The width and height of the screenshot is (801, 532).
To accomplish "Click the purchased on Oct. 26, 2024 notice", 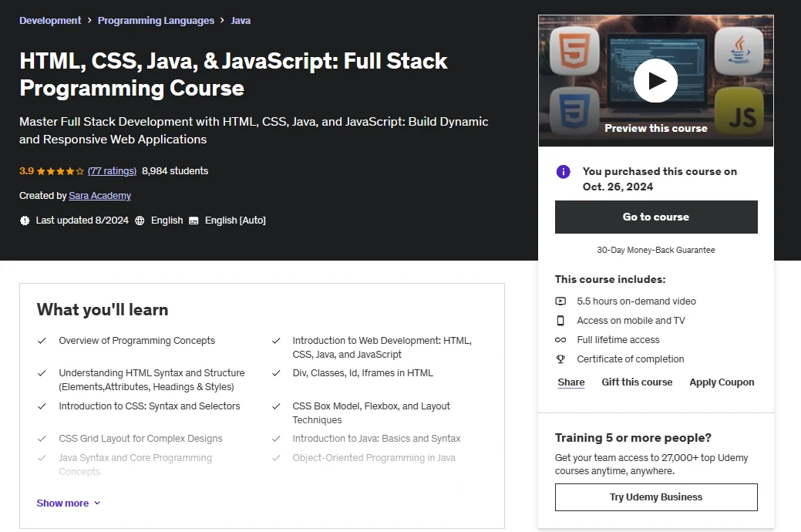I will point(659,179).
